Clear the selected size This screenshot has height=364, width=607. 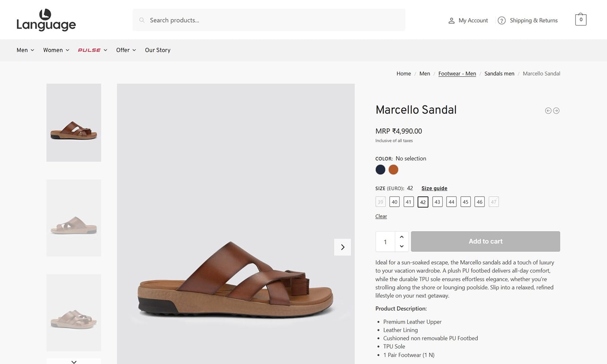[x=381, y=216]
